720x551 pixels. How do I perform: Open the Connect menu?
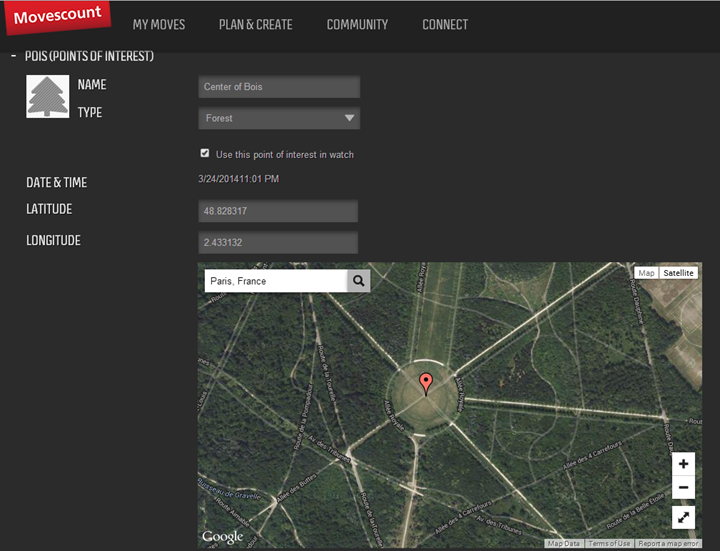coord(445,25)
